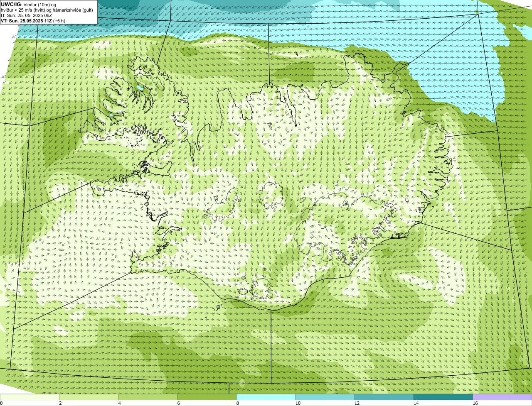Click the "UWC/IG: Vindur (10m) og" title line

pos(29,4)
